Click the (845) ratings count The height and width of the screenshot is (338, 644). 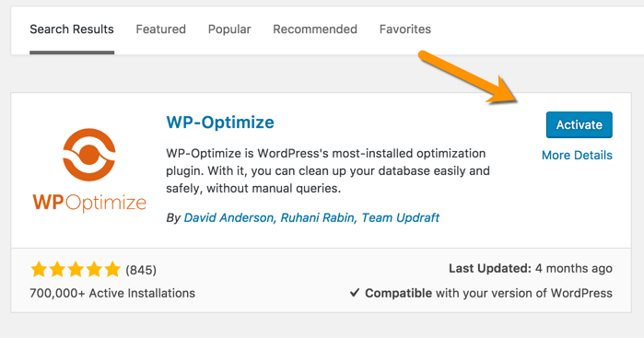(x=141, y=270)
